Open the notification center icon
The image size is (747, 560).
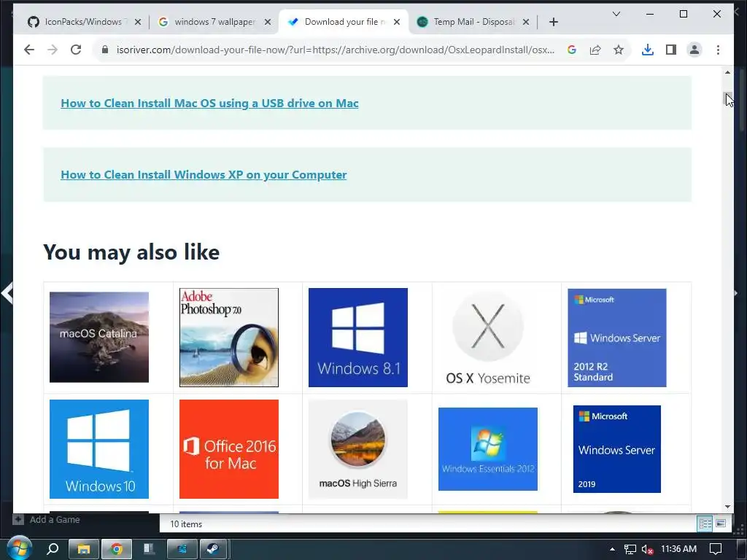(x=716, y=549)
